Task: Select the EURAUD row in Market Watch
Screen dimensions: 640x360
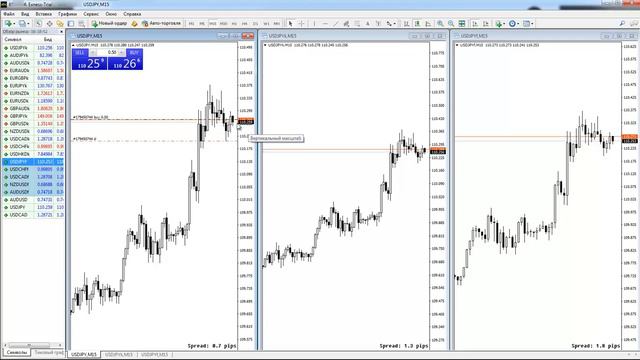Action: click(33, 71)
